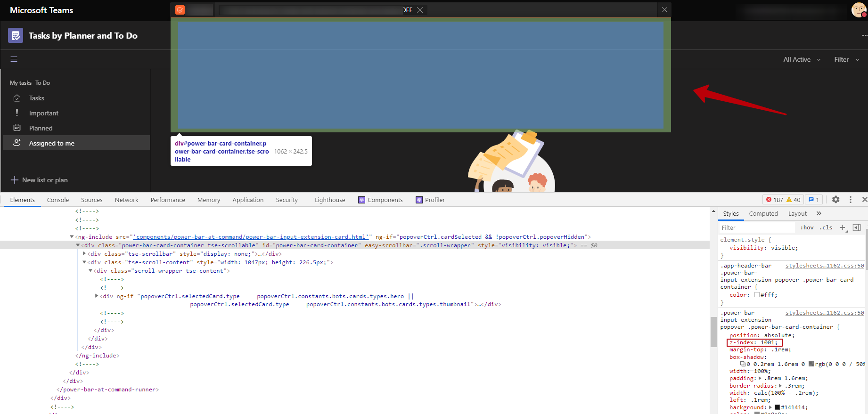Open the All Active dropdown

coord(802,59)
